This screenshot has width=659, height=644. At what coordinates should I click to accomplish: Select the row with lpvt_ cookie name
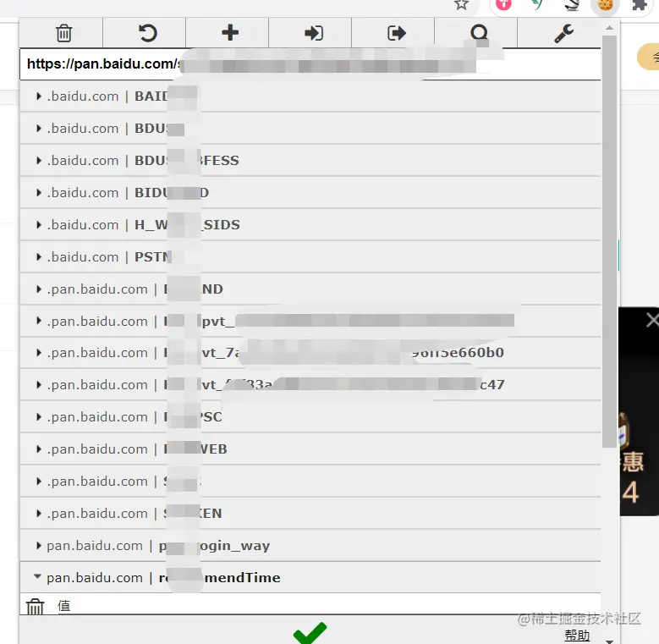tap(310, 322)
